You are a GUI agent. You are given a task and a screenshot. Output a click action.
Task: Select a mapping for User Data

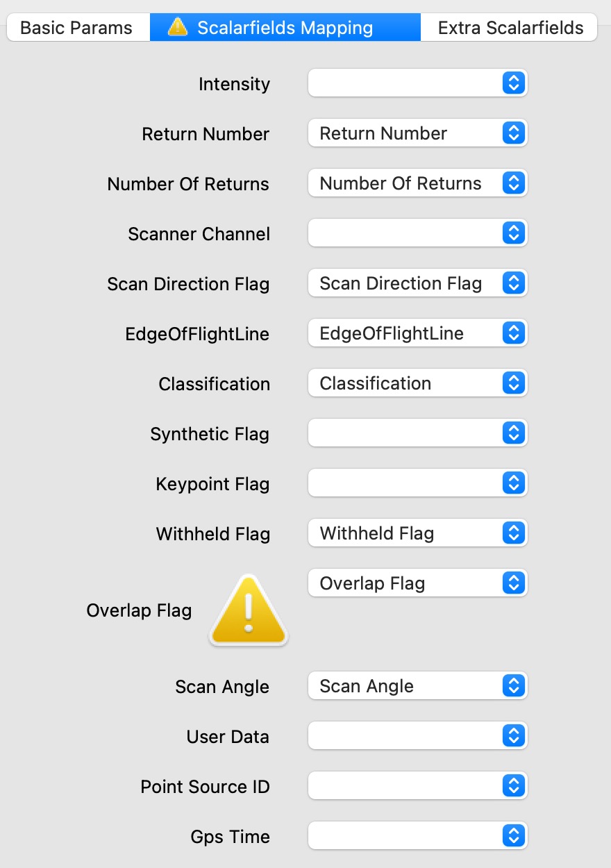click(417, 736)
